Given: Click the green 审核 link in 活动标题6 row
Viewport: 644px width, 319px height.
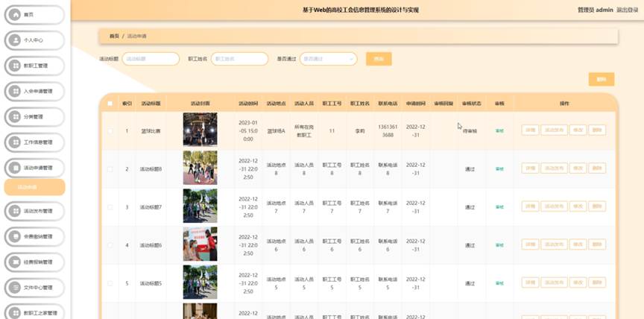Looking at the screenshot, I should coord(499,245).
